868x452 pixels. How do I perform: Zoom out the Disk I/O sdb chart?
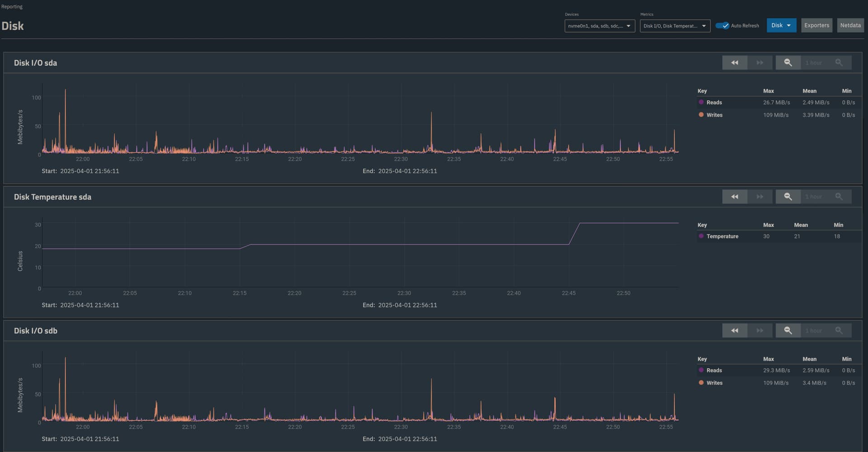pos(788,331)
